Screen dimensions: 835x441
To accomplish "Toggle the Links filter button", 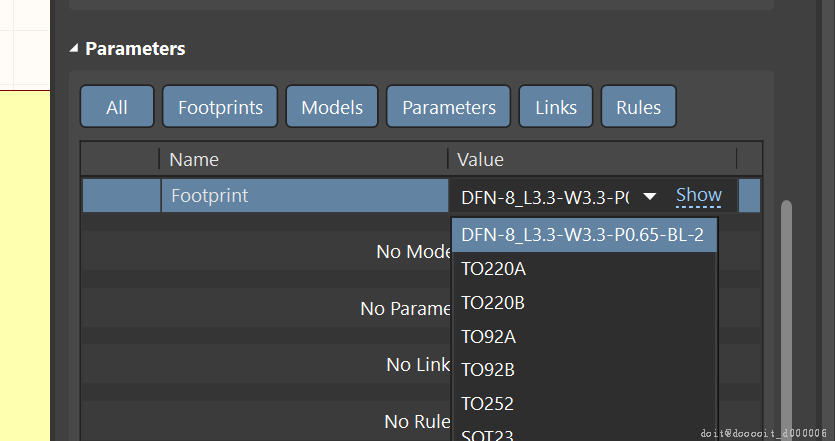I will [x=556, y=107].
